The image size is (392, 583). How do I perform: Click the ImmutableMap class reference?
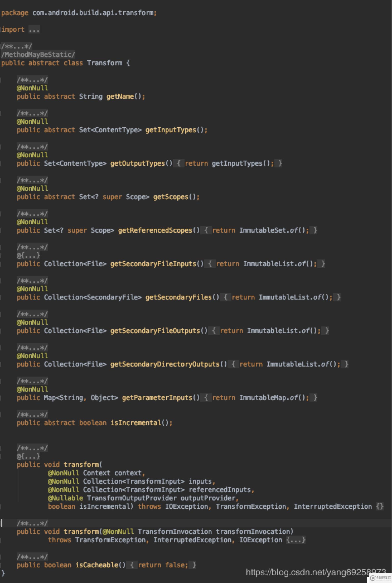262,398
